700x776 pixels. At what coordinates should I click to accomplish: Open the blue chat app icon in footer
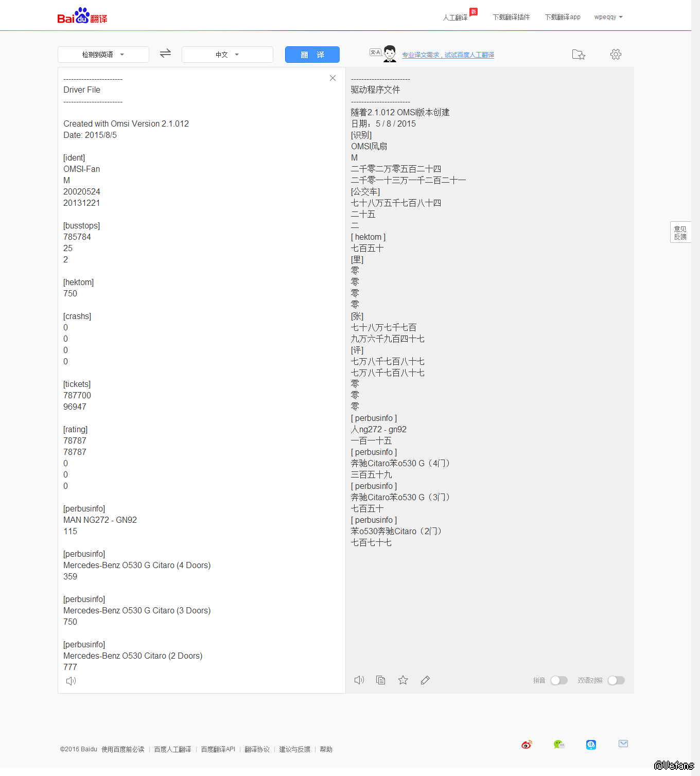tap(591, 745)
